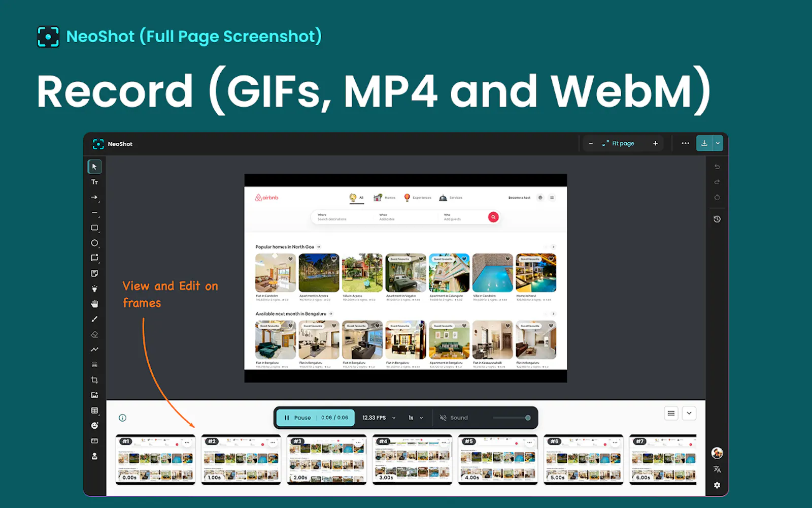Zoom in with the plus button
This screenshot has height=508, width=812.
[x=655, y=143]
